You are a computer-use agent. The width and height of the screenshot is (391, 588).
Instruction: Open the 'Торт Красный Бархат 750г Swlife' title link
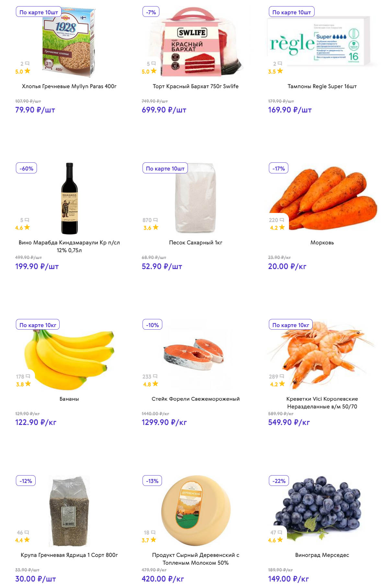(195, 86)
